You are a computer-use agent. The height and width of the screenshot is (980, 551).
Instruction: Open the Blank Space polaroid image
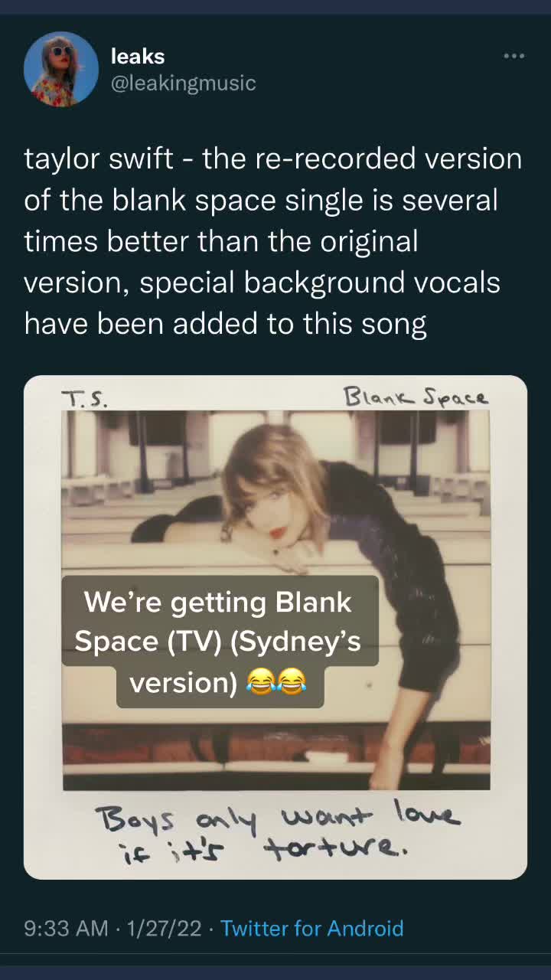(275, 627)
